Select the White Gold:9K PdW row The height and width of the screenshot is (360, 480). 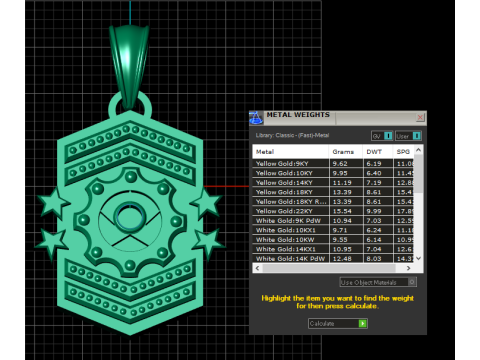[334, 221]
